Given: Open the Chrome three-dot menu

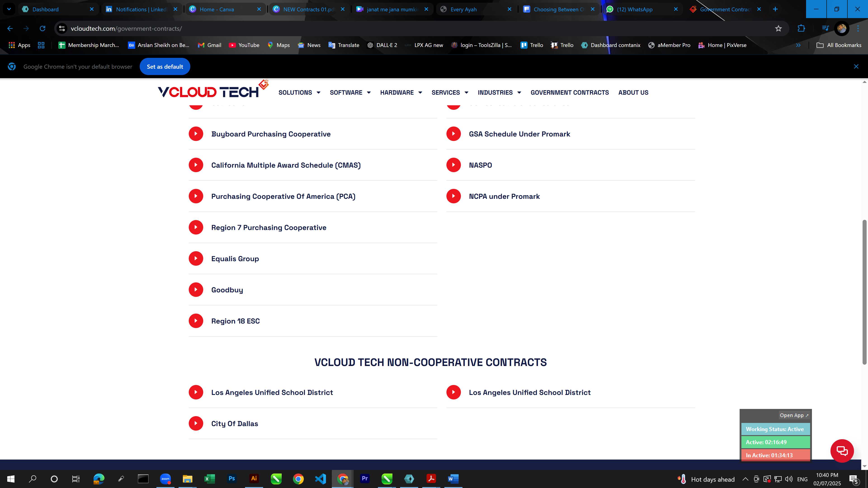Looking at the screenshot, I should (x=858, y=29).
